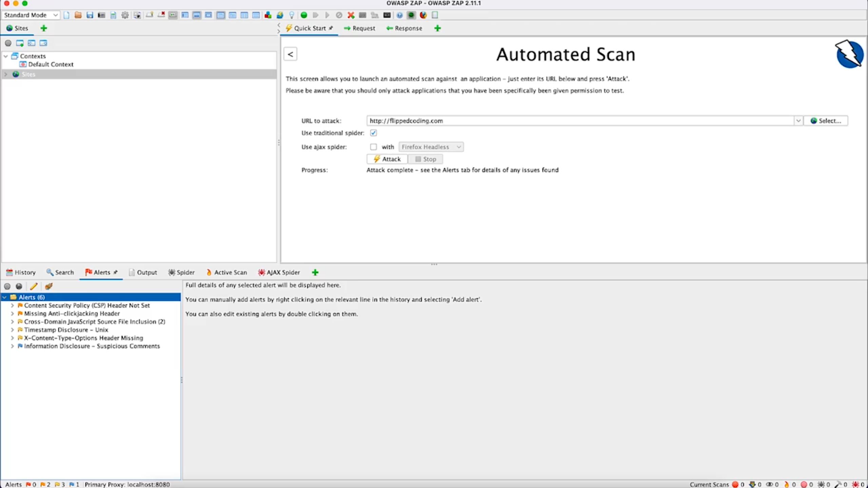This screenshot has width=868, height=488.
Task: Click the broom clear-alerts icon
Action: (48, 286)
